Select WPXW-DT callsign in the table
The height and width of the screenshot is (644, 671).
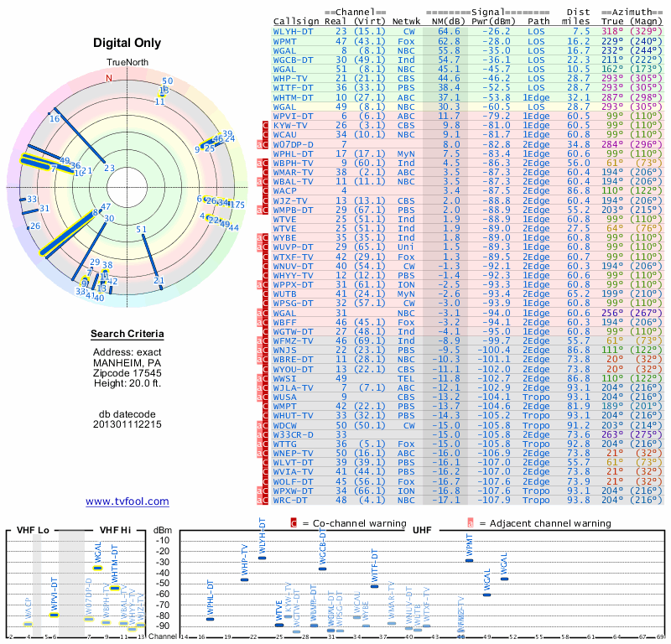293,491
